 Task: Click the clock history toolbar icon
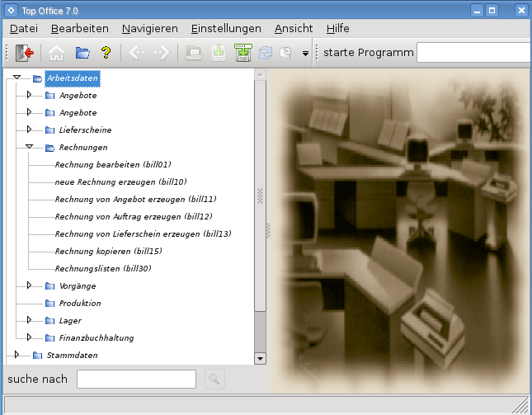(285, 53)
